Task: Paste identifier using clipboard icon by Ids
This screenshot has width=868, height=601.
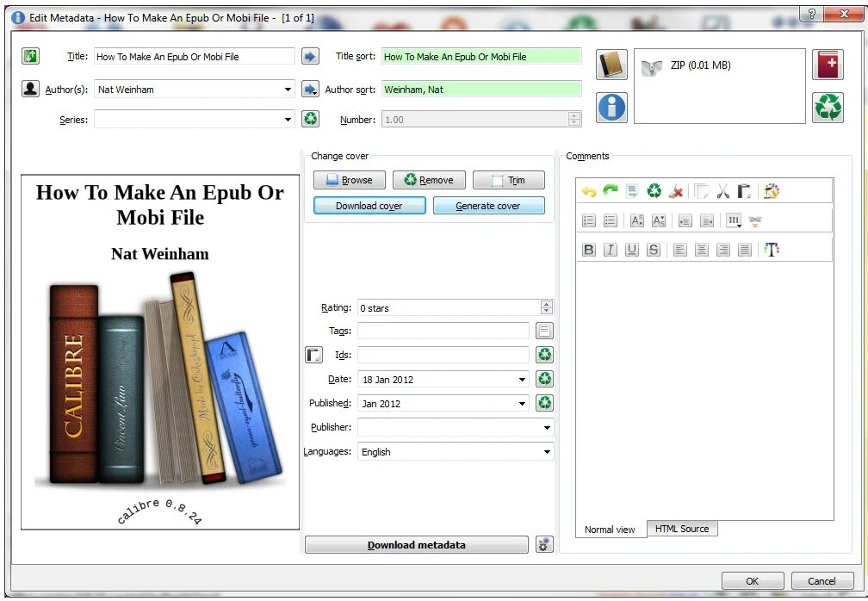Action: coord(313,355)
